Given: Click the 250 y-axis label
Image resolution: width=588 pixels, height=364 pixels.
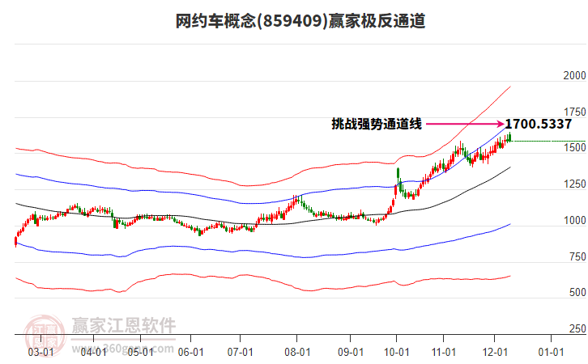Looking at the screenshot, I should (577, 328).
